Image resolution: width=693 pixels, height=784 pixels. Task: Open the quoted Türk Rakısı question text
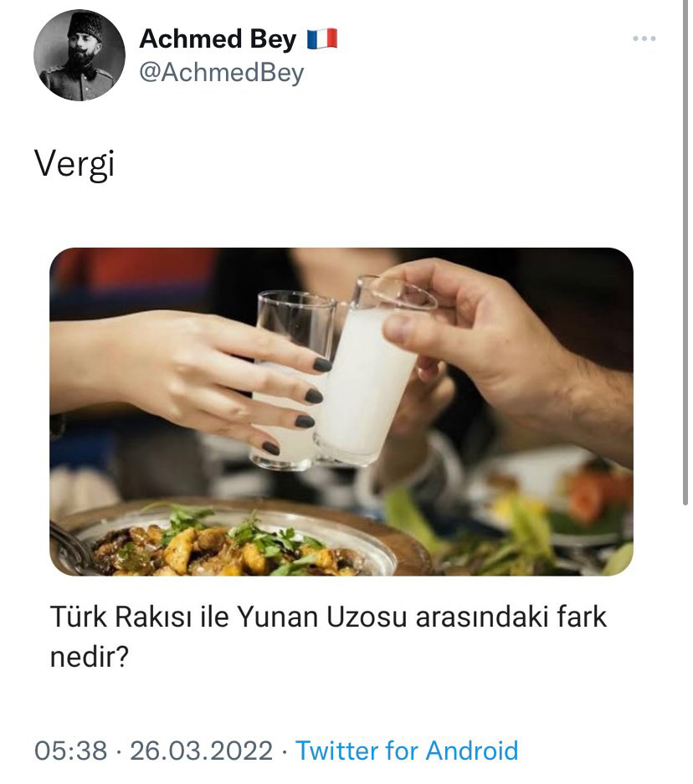(x=328, y=636)
